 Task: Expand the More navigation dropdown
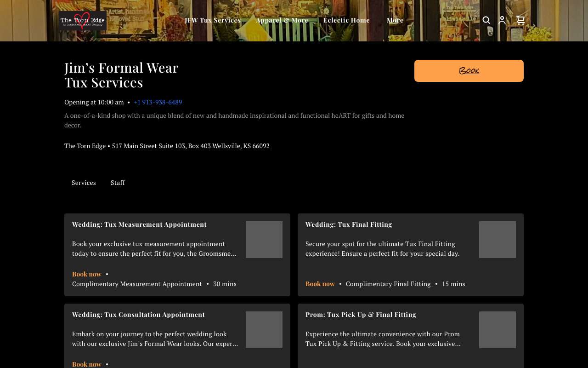tap(395, 20)
